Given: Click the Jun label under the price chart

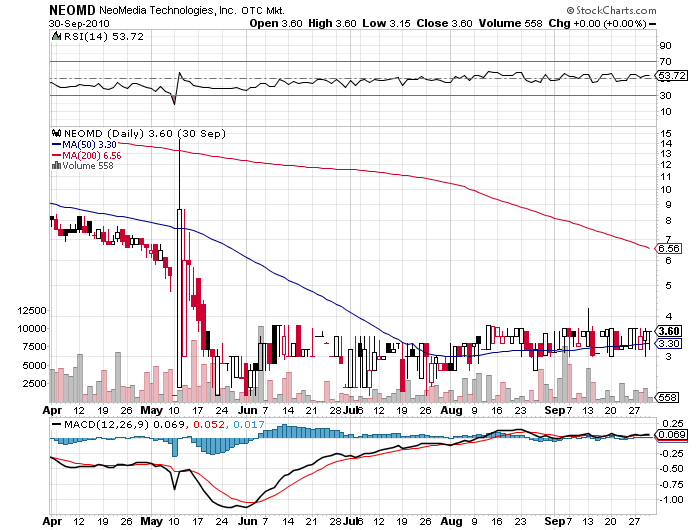Looking at the screenshot, I should tap(248, 410).
